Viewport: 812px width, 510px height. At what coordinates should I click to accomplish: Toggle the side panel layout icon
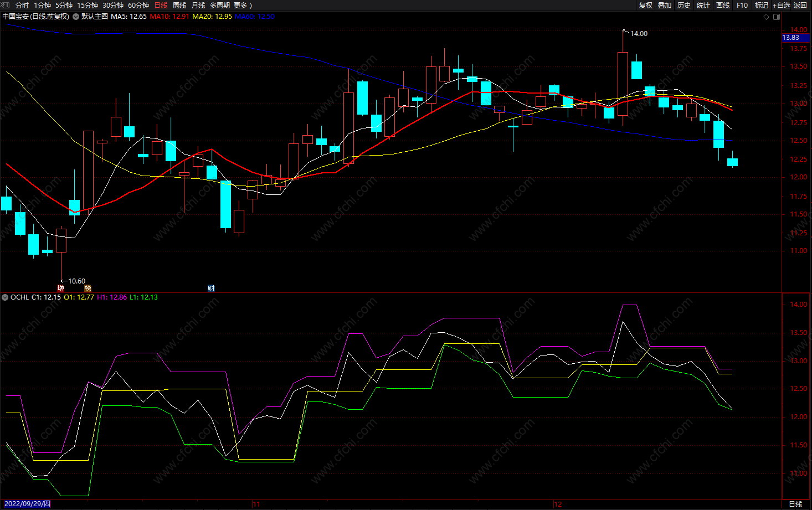pyautogui.click(x=777, y=17)
